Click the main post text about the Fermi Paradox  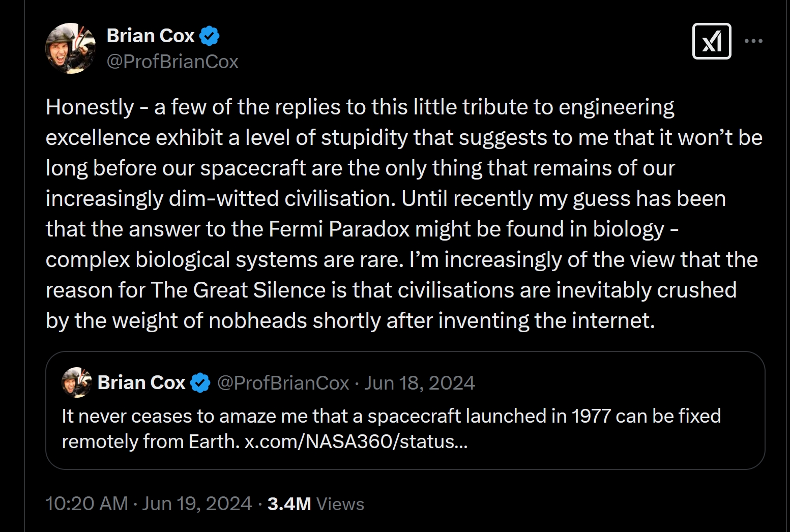(x=355, y=229)
